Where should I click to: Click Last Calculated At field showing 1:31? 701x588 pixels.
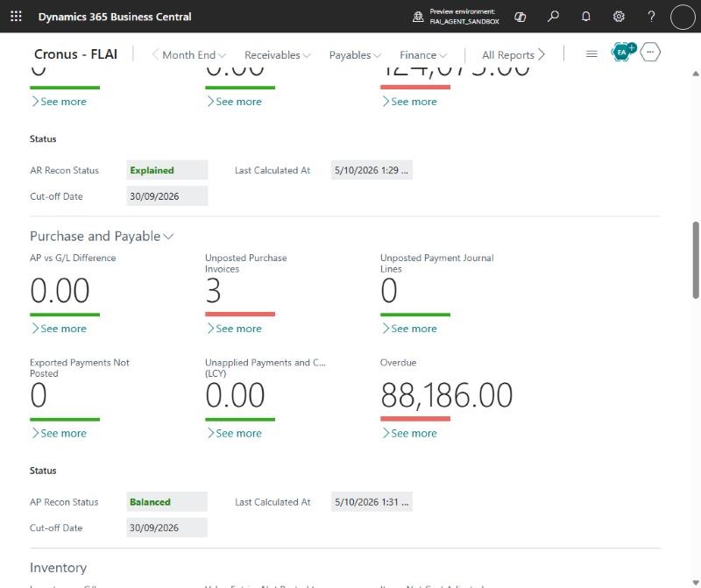point(372,502)
